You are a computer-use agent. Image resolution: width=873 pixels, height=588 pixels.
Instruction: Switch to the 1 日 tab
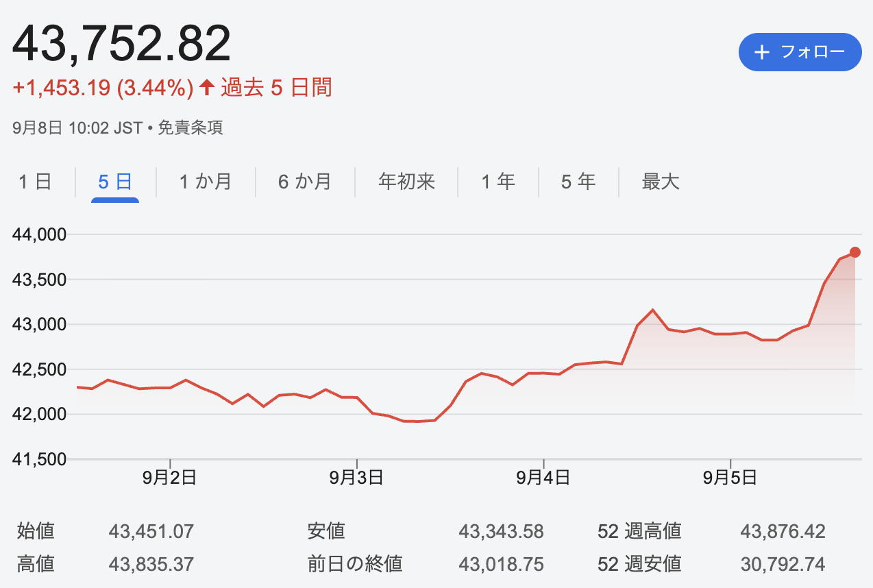[x=35, y=182]
